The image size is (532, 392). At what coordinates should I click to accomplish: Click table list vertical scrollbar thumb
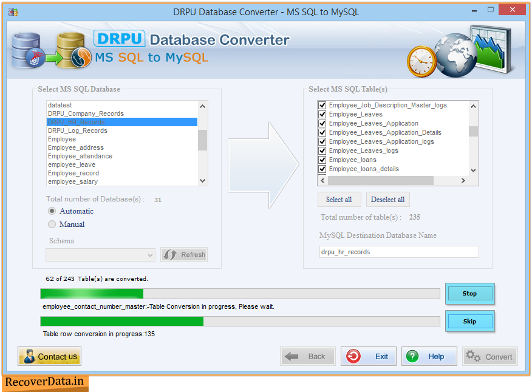[473, 131]
